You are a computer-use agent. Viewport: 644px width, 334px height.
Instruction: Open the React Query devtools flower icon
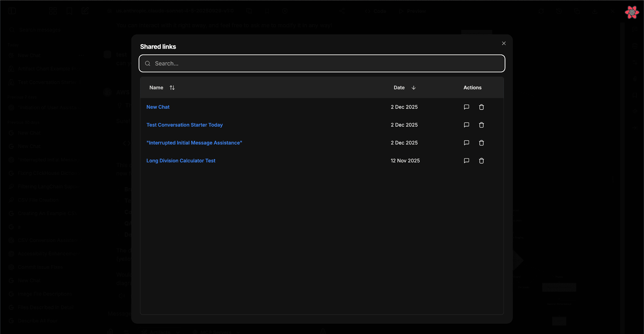click(x=632, y=13)
